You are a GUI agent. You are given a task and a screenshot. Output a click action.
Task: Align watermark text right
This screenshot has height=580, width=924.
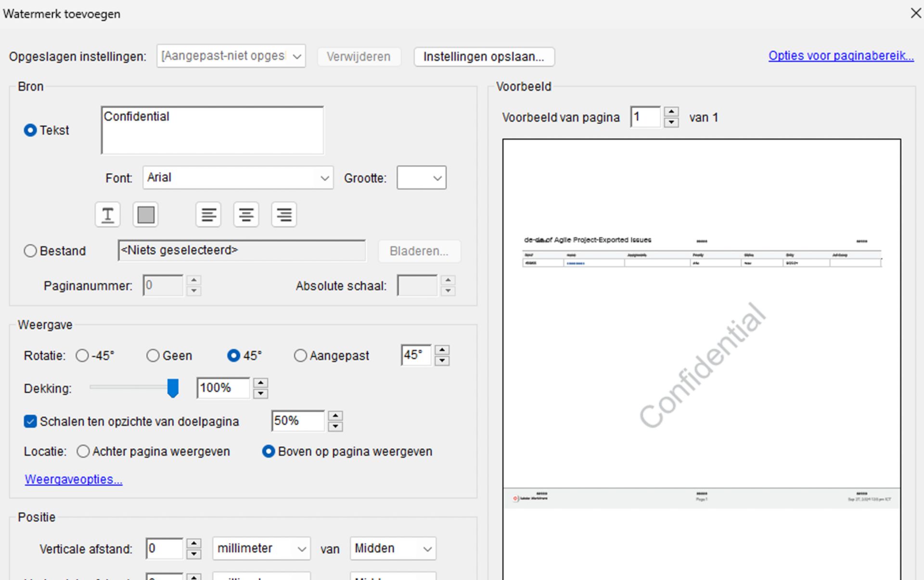coord(284,215)
